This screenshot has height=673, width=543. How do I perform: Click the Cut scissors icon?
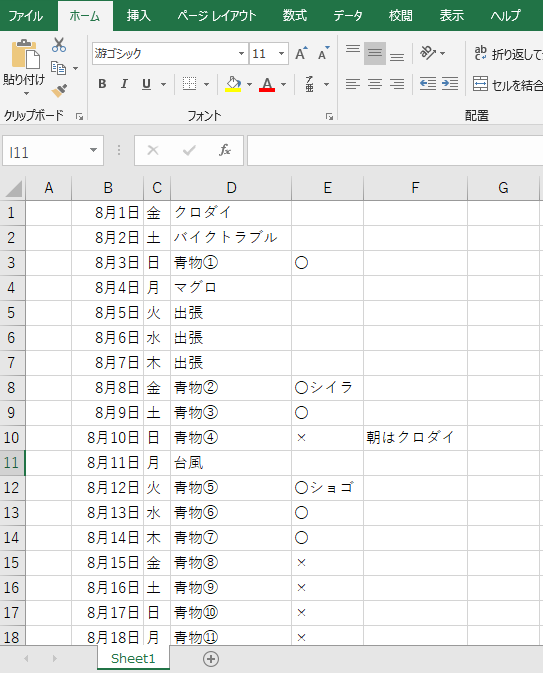tap(59, 45)
